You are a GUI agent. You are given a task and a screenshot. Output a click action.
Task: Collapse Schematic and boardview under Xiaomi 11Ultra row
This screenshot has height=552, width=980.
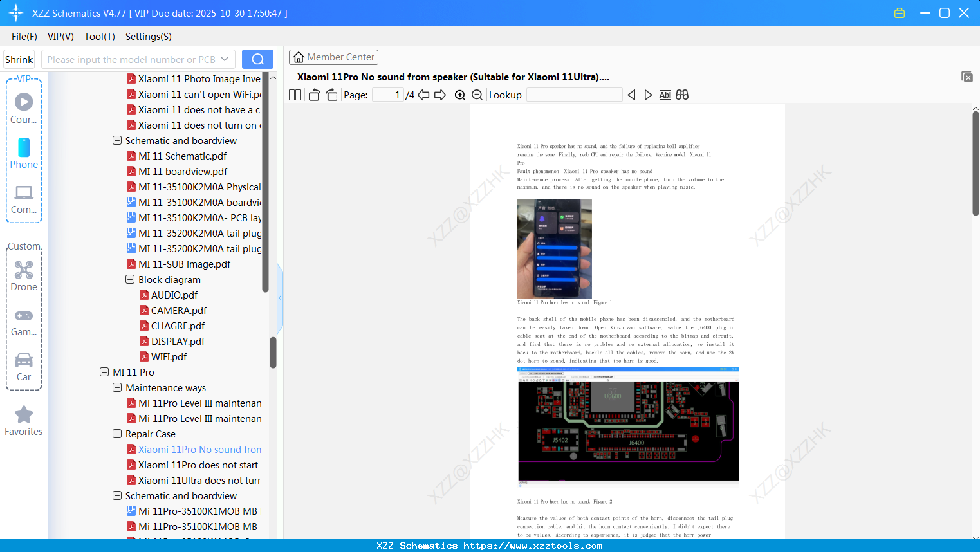pyautogui.click(x=117, y=495)
